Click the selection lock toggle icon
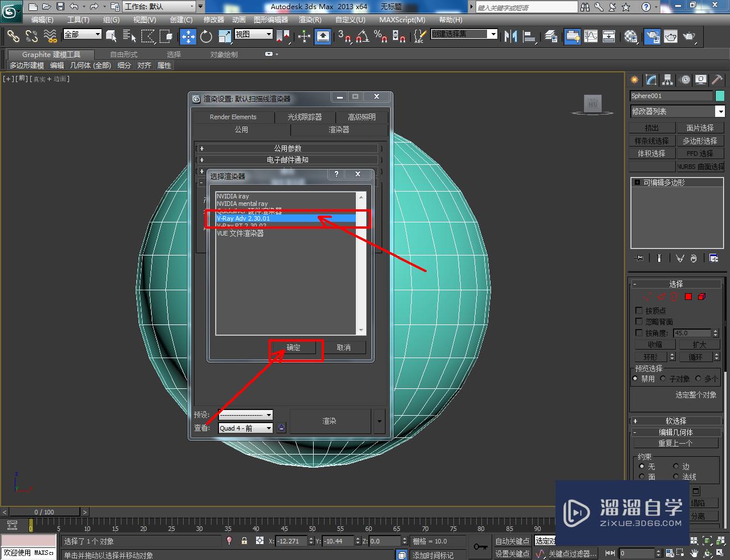This screenshot has width=730, height=560. click(x=244, y=541)
